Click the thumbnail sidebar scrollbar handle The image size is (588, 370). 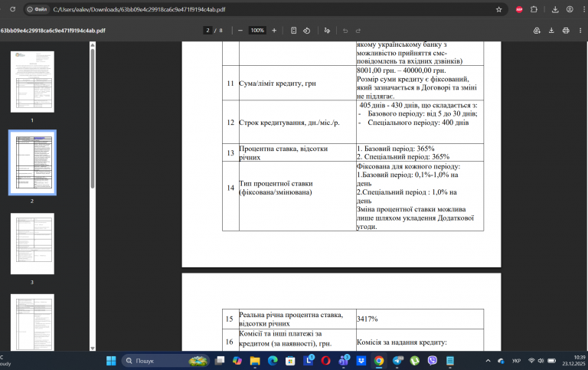click(x=93, y=118)
